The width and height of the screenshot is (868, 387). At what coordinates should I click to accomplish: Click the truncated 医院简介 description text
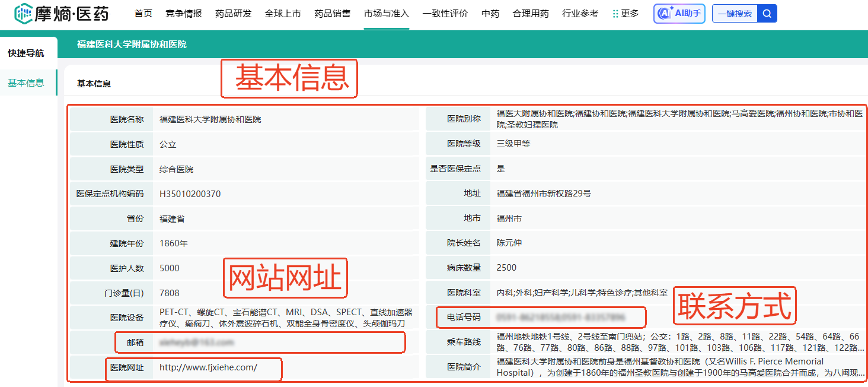[x=679, y=367]
